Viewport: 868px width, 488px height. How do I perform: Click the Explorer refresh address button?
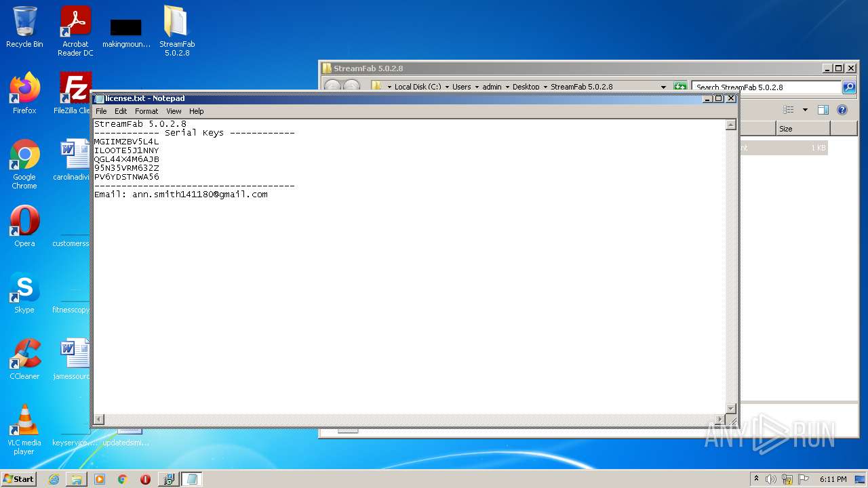coord(679,87)
